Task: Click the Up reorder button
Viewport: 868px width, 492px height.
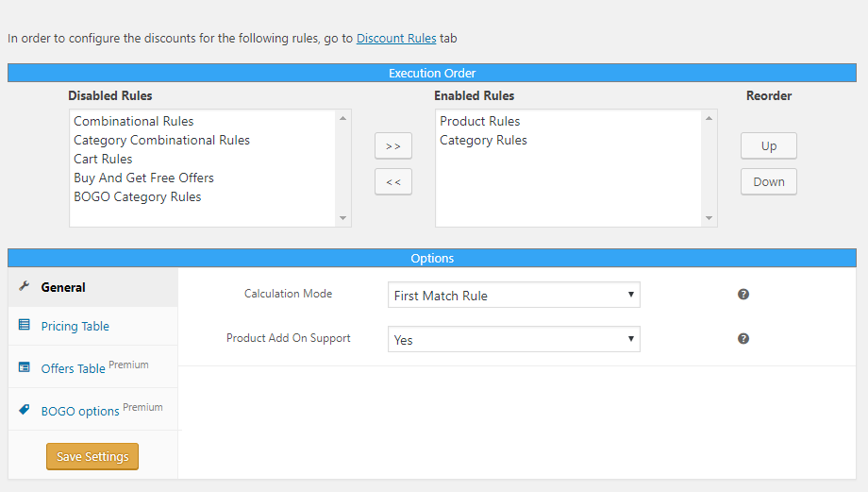Action: [769, 146]
